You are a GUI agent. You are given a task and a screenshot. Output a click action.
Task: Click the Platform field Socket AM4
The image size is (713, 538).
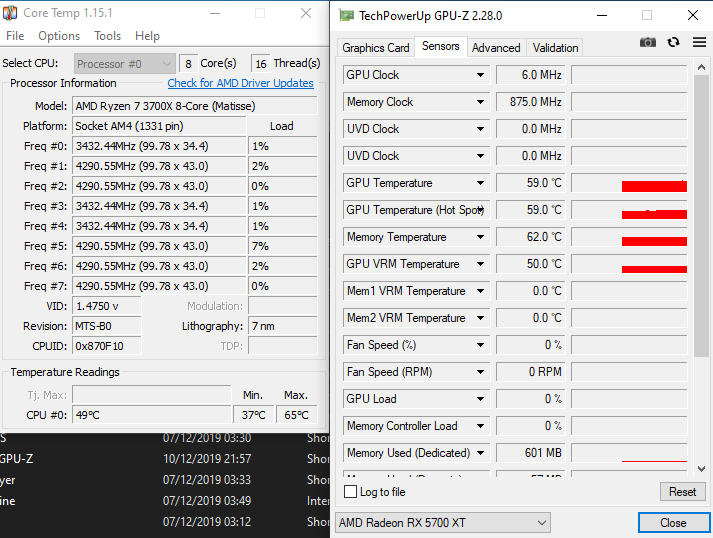[x=159, y=126]
